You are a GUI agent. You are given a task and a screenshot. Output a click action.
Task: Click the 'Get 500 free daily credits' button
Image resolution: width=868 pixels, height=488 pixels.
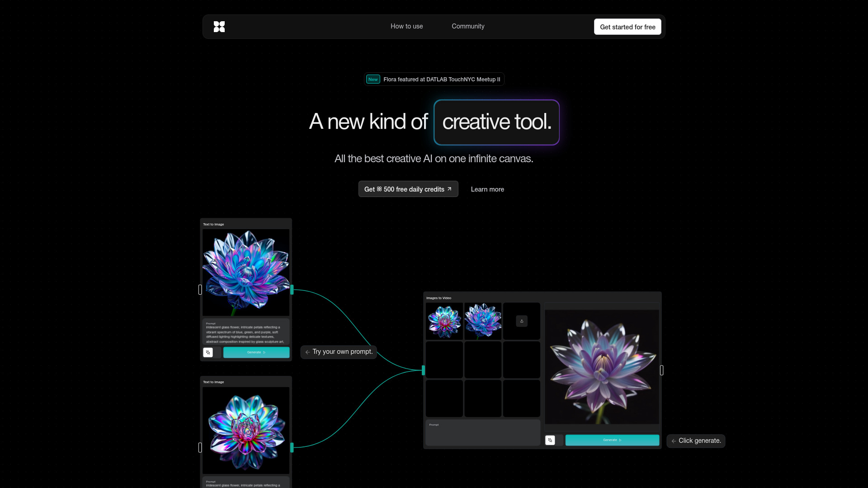(408, 189)
